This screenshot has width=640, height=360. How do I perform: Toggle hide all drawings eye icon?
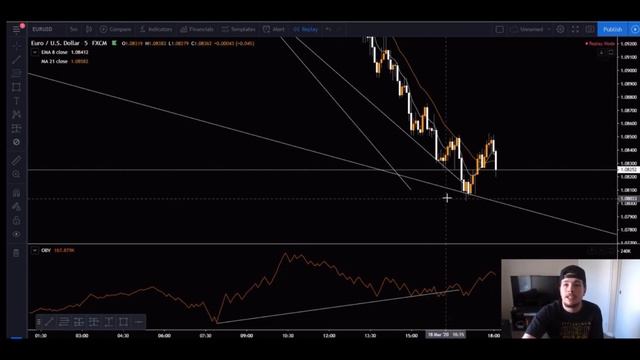pyautogui.click(x=16, y=234)
